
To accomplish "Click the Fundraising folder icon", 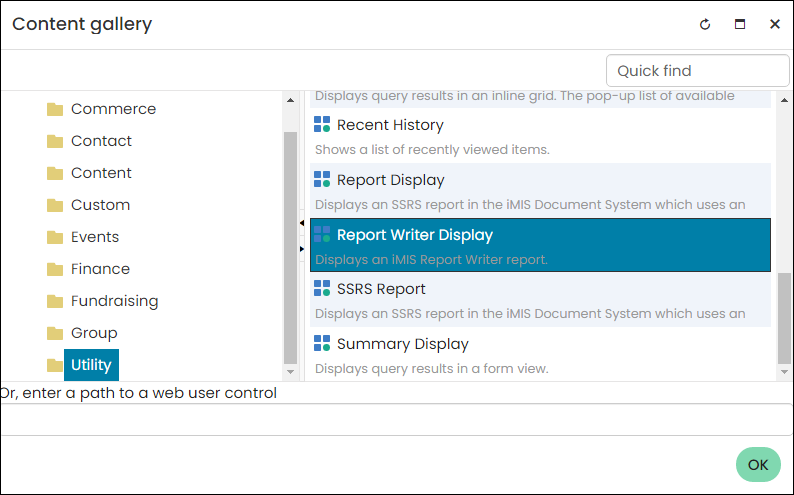I will 55,301.
